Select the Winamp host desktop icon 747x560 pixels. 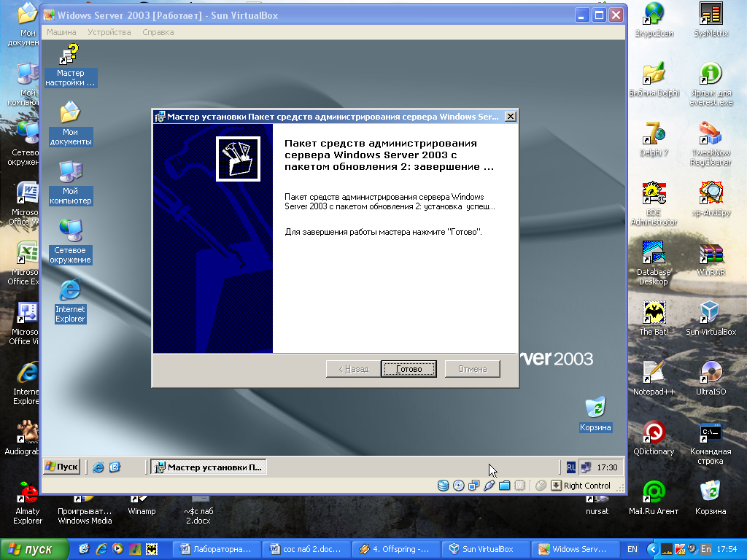(142, 506)
